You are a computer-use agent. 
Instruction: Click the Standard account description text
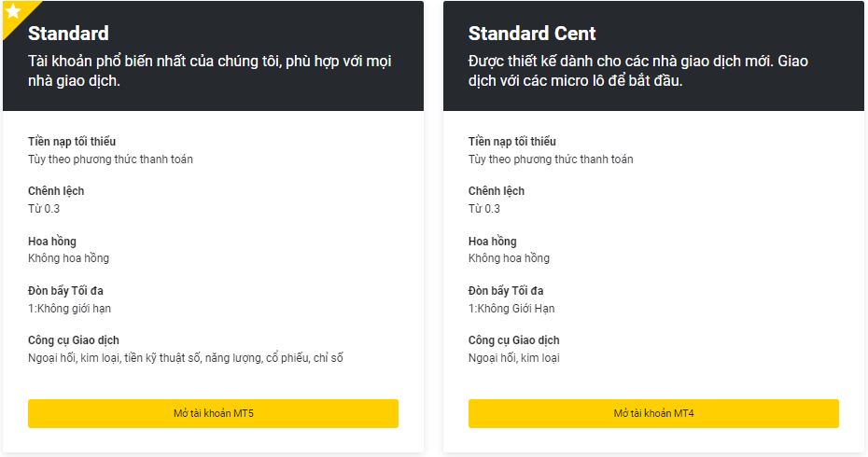[x=210, y=71]
